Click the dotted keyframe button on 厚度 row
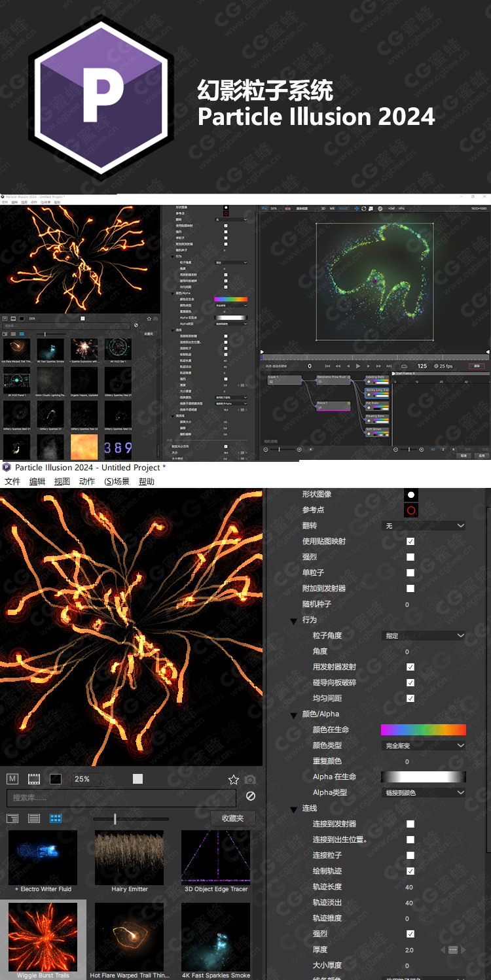 point(452,950)
